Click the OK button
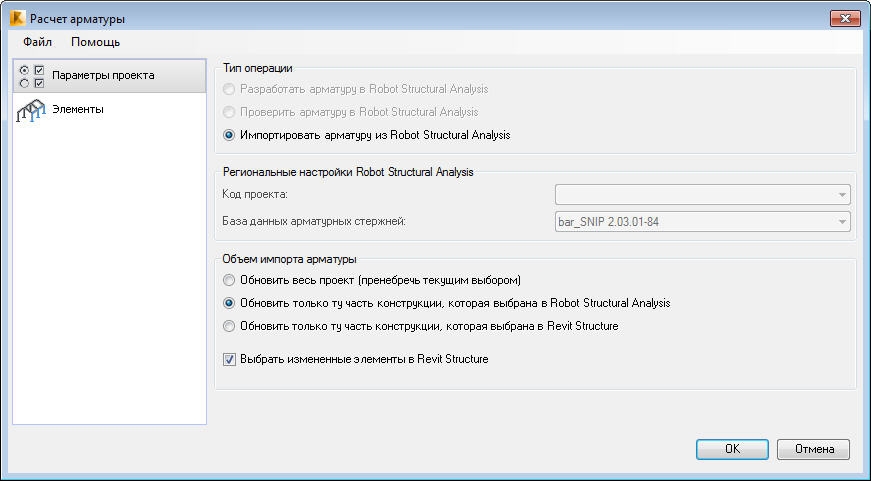The height and width of the screenshot is (481, 871). click(732, 449)
